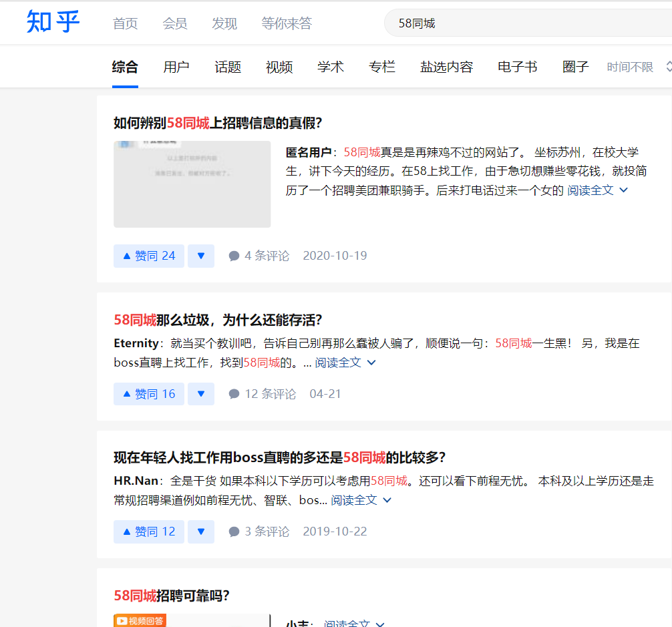Upvote the answer with 赞同 12
This screenshot has width=672, height=627.
pos(149,532)
